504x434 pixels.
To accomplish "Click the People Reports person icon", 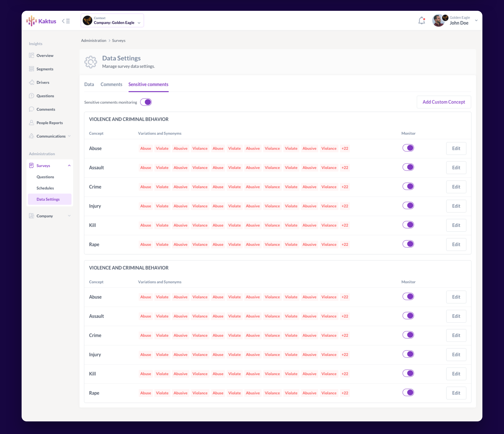I will [x=31, y=123].
